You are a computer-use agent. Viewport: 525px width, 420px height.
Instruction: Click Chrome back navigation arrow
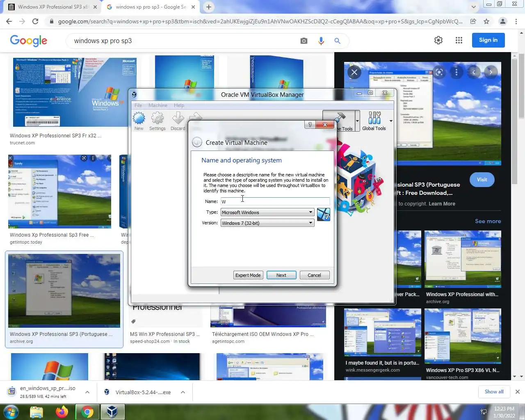click(x=9, y=21)
